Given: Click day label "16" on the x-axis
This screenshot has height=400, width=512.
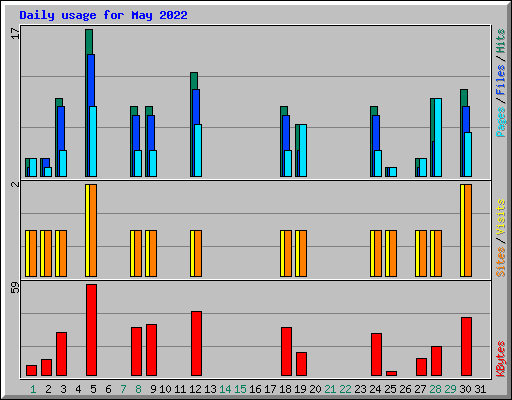Looking at the screenshot, I should [x=255, y=389].
